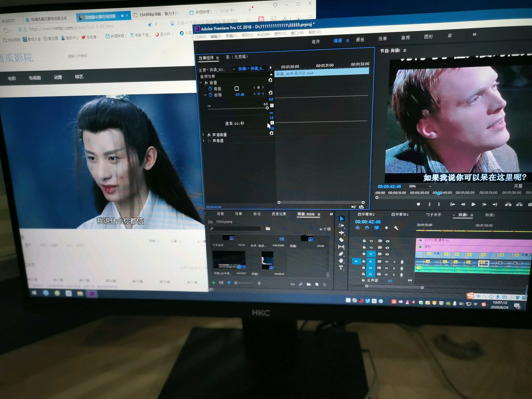Select the Selection arrow tool in Premiere
Screen dimensions: 532x399
pyautogui.click(x=342, y=219)
